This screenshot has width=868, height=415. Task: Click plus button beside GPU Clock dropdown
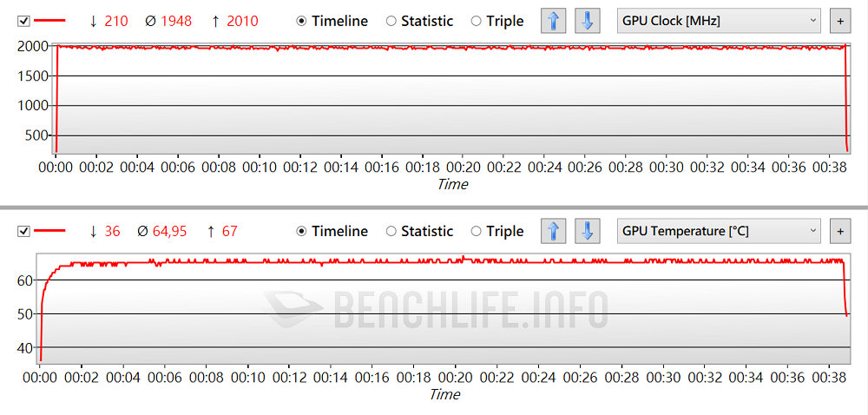839,21
